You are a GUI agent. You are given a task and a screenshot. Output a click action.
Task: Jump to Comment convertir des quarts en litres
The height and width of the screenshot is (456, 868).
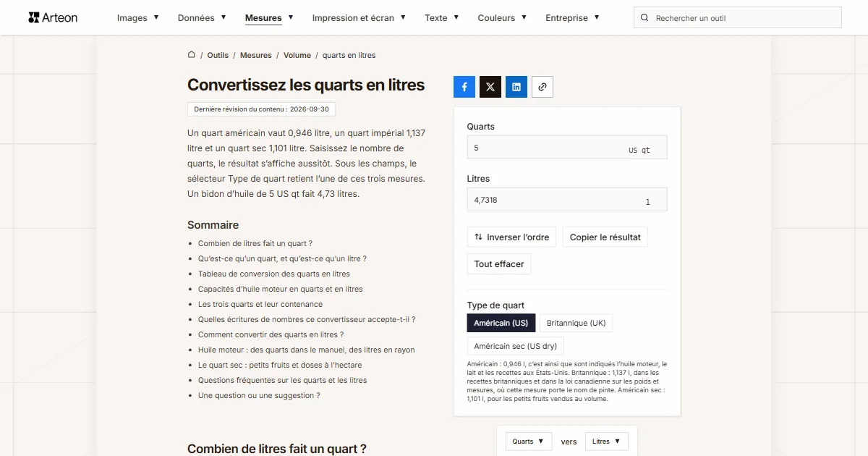pos(271,334)
